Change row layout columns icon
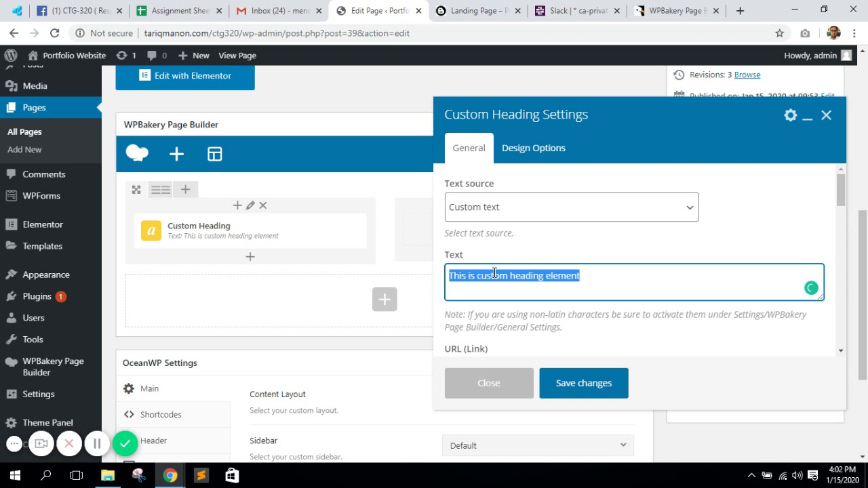The height and width of the screenshot is (488, 868). (x=161, y=190)
